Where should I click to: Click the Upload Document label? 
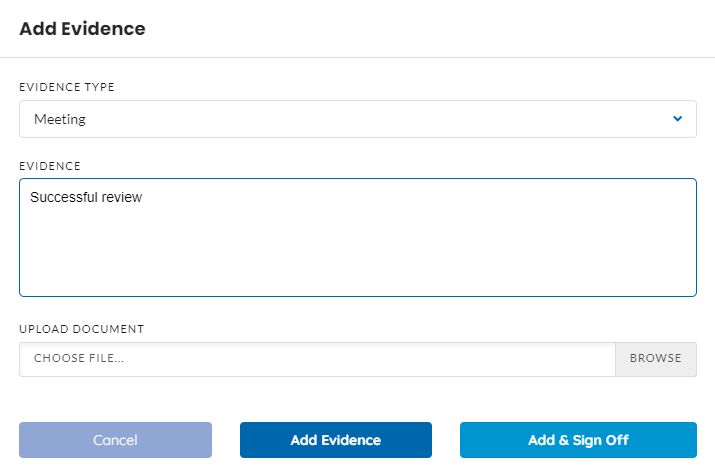82,329
